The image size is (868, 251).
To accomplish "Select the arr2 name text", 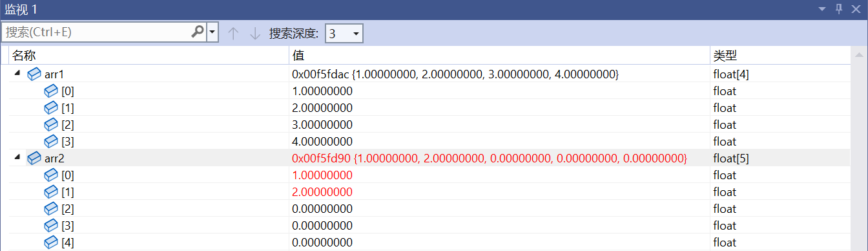I will (x=54, y=159).
